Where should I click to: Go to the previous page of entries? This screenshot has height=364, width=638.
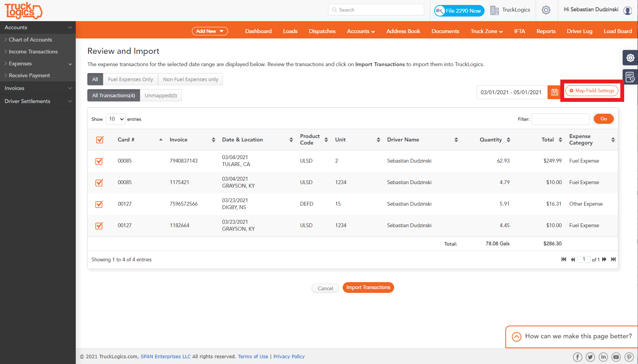[x=573, y=259]
